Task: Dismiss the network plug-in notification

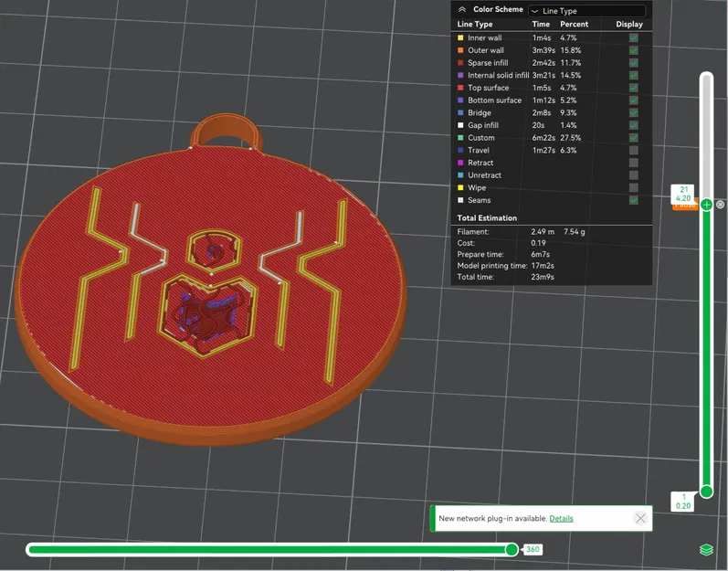Action: coord(640,518)
